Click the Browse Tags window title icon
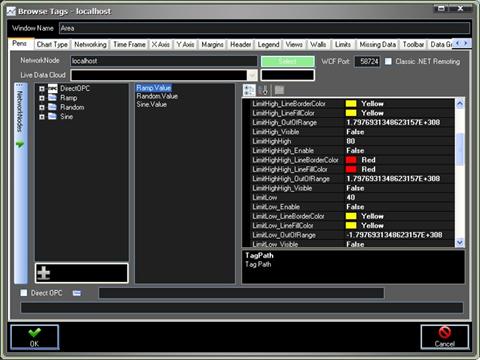480x360 pixels. click(11, 12)
